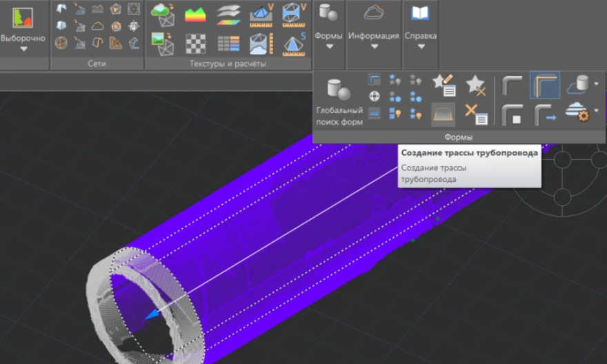Click the star with orange X icon
607x364 pixels.
(x=475, y=85)
